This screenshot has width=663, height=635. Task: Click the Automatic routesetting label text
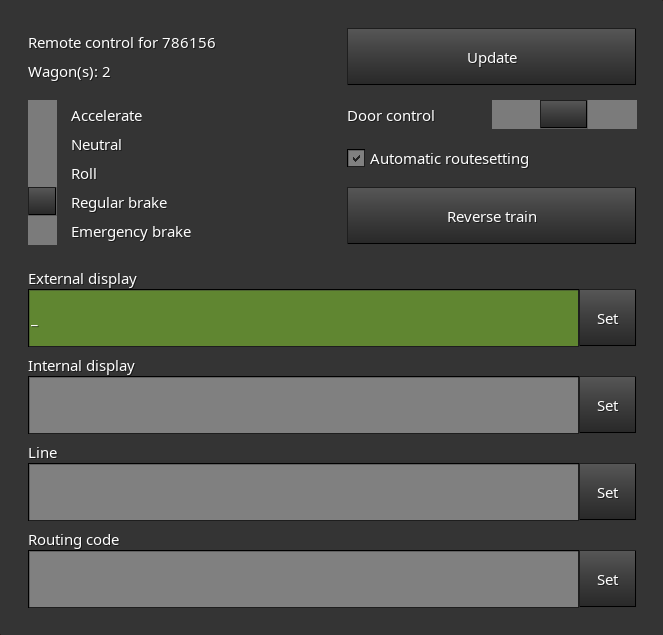449,159
